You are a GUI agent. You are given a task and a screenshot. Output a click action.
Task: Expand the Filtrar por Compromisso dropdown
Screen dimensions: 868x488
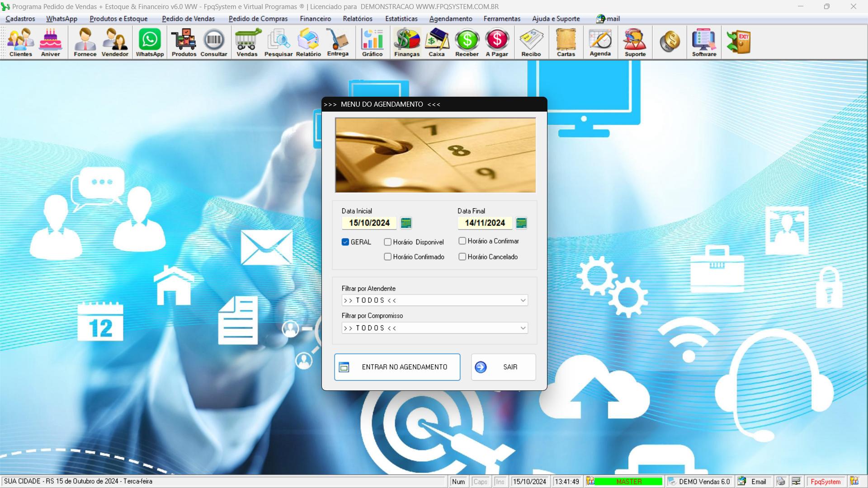point(522,328)
